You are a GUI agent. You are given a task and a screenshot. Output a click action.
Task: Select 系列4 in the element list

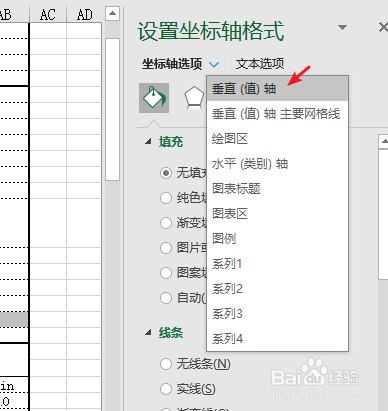click(277, 339)
